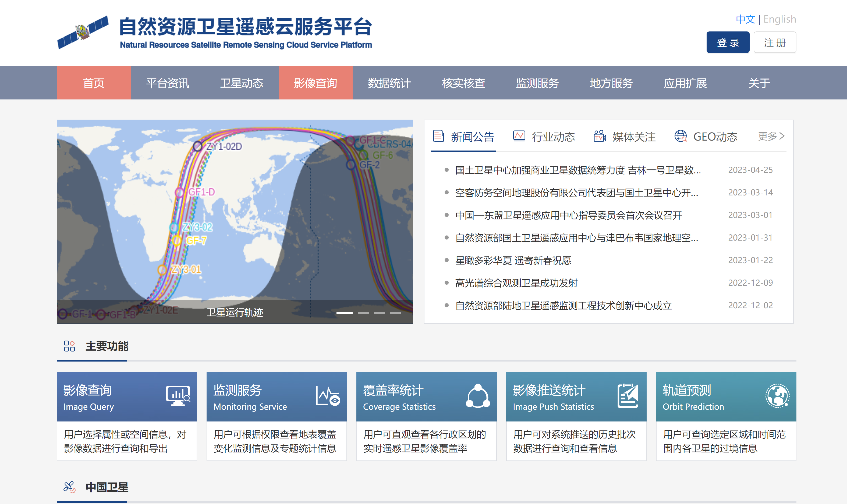847x504 pixels.
Task: Open the 高光谱综合观测卫星成功发射 news article
Action: [x=517, y=283]
